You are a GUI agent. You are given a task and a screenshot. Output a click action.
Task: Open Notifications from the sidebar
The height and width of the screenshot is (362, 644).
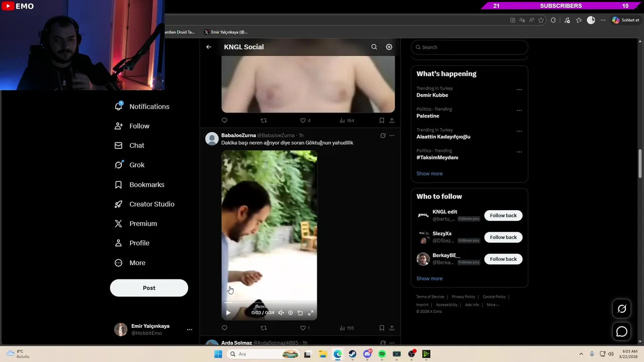tap(142, 107)
